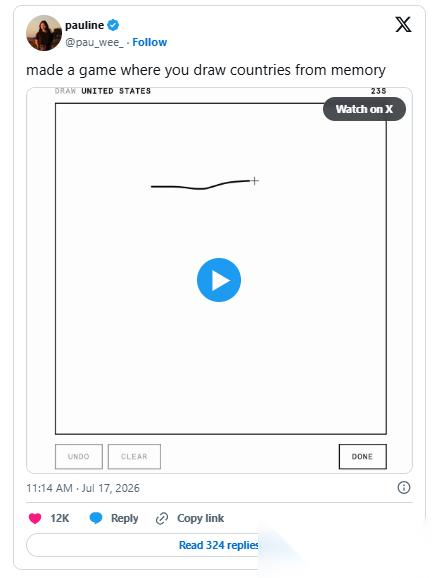This screenshot has height=578, width=438.
Task: Click the blue reply speech bubble icon
Action: coord(96,518)
